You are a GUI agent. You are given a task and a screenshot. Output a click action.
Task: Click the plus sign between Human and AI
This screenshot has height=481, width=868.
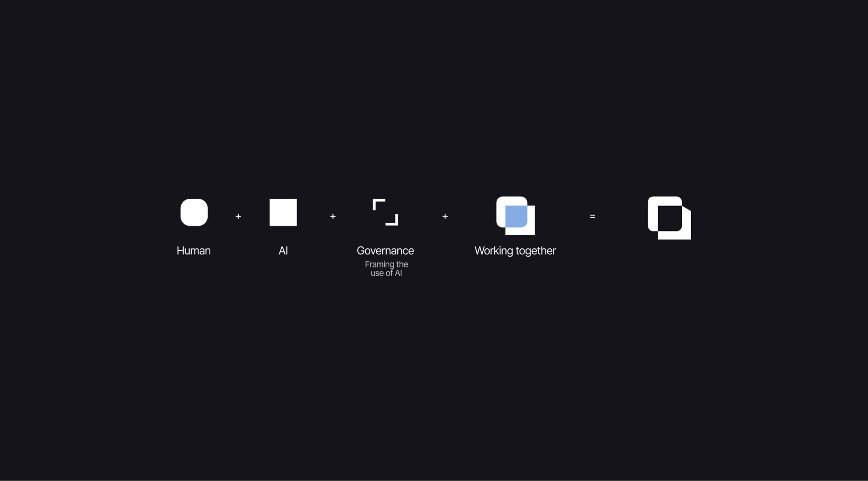point(238,217)
